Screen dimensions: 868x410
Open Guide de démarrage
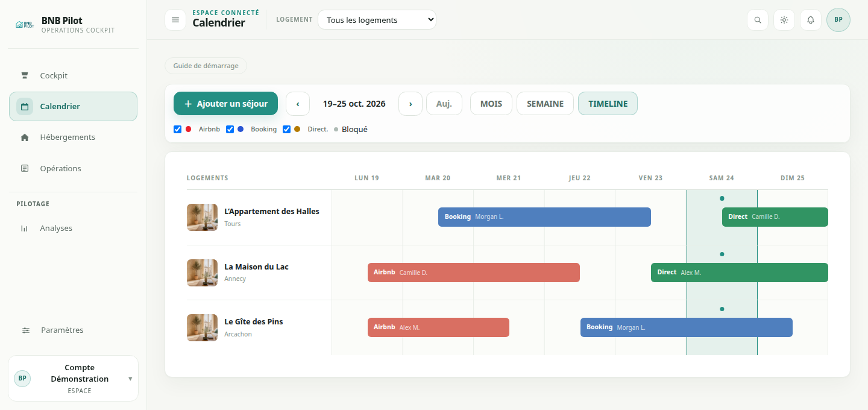(x=206, y=66)
